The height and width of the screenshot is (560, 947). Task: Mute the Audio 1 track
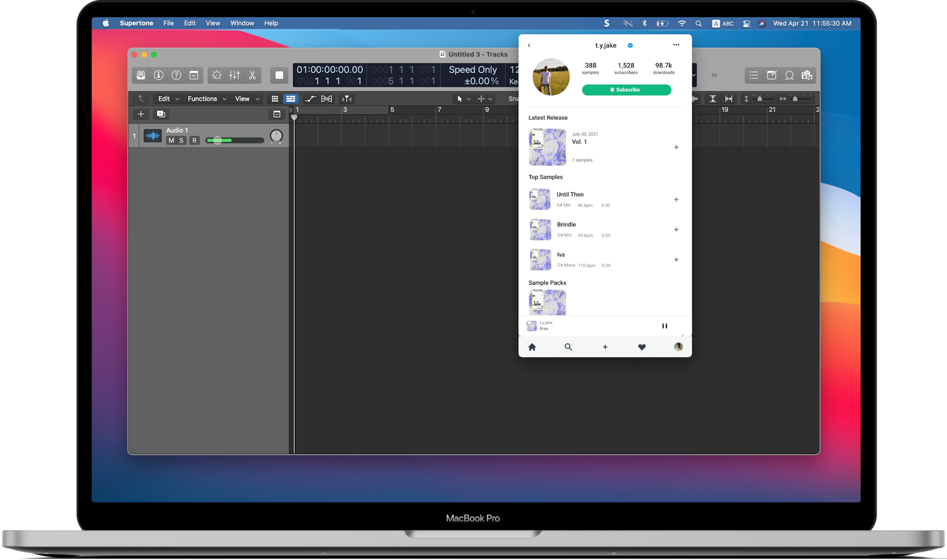pos(171,140)
